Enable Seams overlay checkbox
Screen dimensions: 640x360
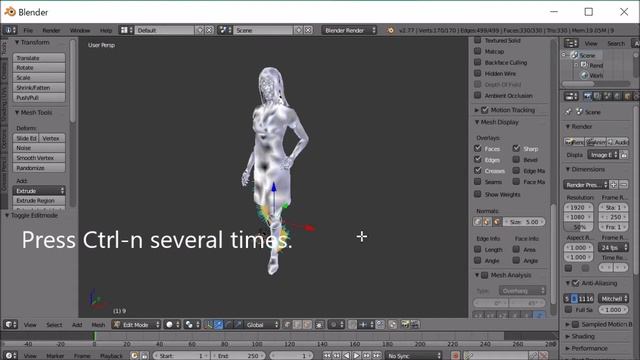478,181
